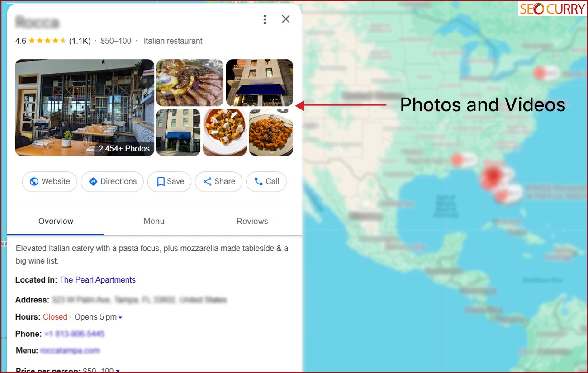Call the restaurant using phone button
Viewport: 588px width, 373px height.
tap(266, 181)
